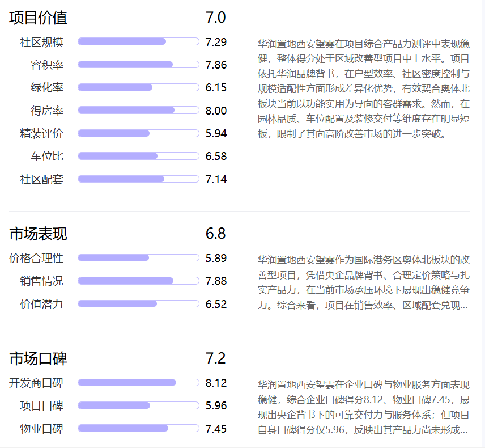Click the 市场口碑 section heading
The image size is (485, 448).
[x=38, y=358]
